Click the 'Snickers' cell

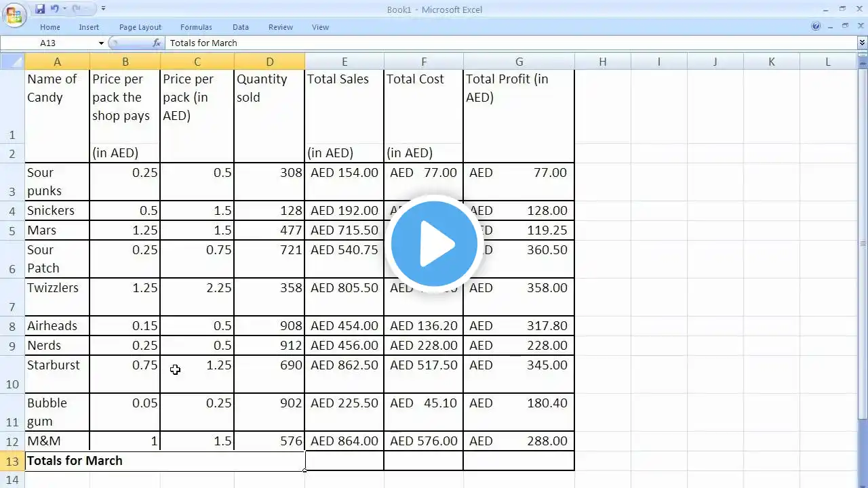click(x=57, y=211)
